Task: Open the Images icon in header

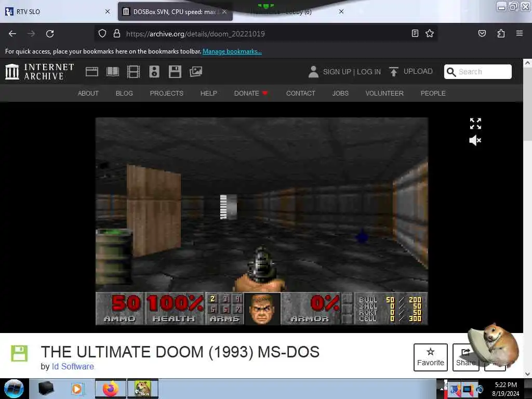Action: (x=196, y=72)
